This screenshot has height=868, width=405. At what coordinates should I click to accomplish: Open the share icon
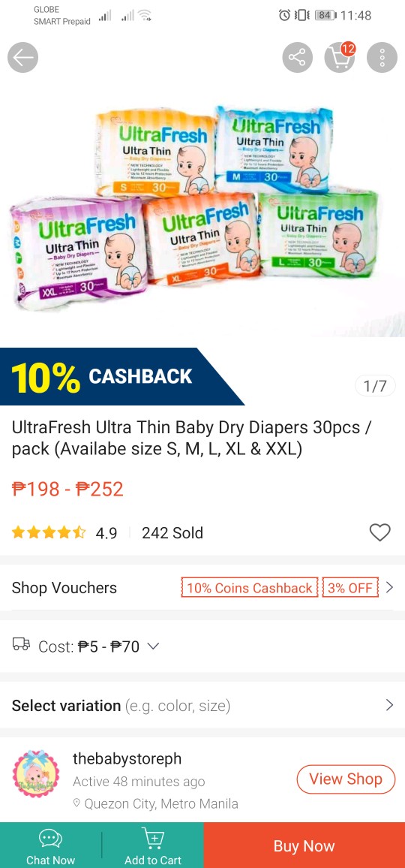tap(297, 58)
